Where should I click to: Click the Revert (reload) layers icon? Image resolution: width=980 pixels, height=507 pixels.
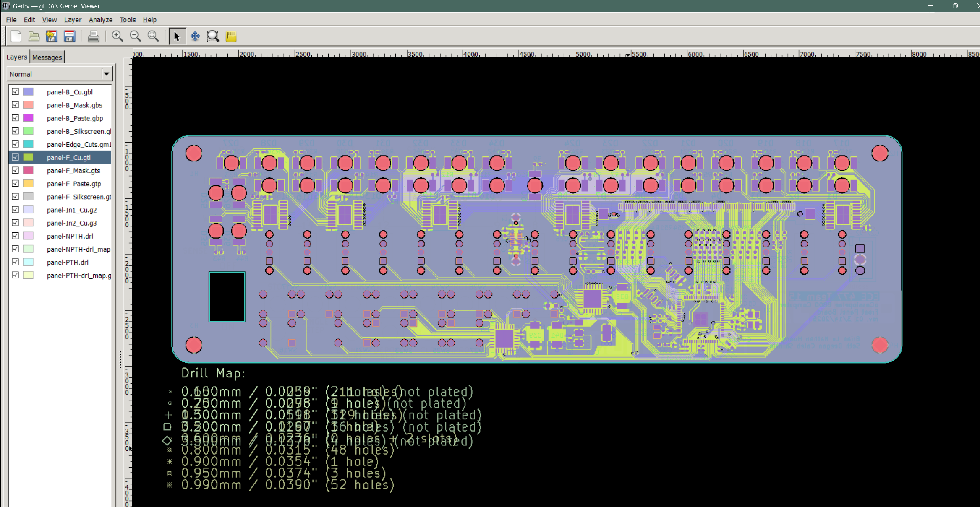click(52, 36)
